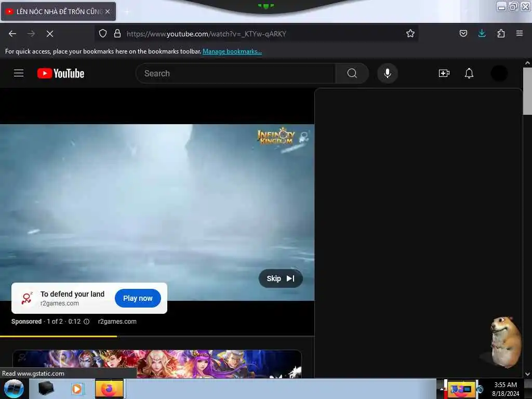Open the extensions puzzle icon
The width and height of the screenshot is (532, 399).
[x=501, y=33]
